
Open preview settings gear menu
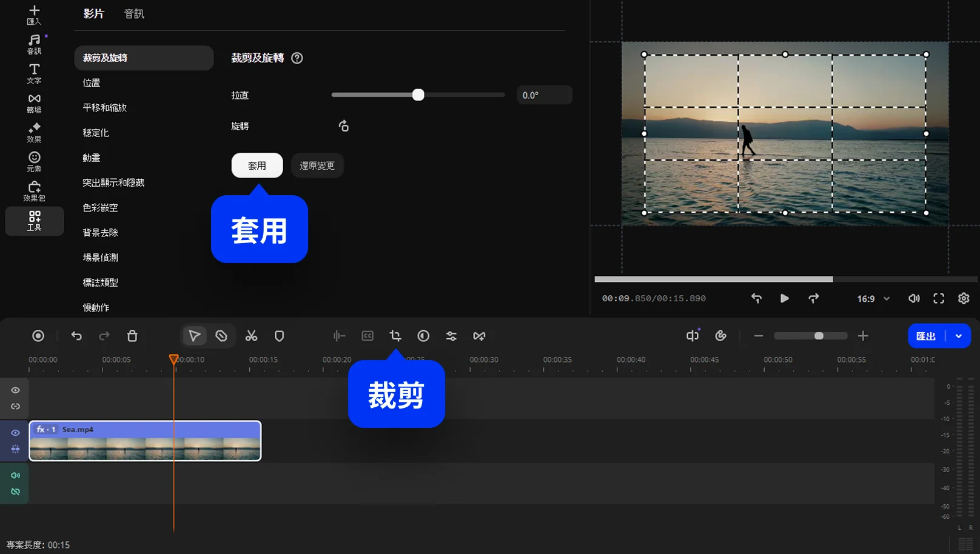pos(964,298)
